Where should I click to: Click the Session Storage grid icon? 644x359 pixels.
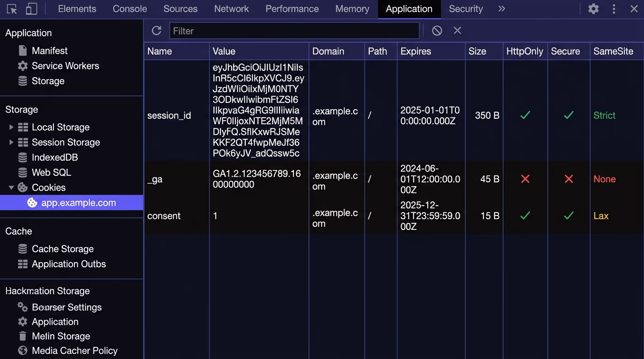(23, 142)
